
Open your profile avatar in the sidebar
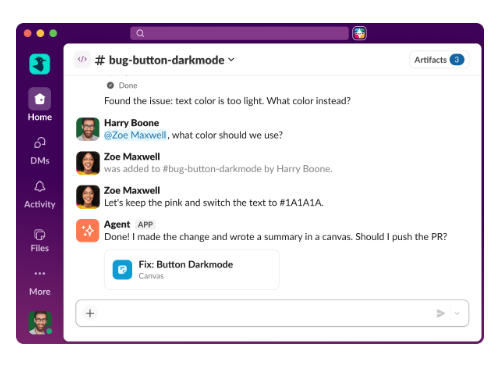click(40, 323)
